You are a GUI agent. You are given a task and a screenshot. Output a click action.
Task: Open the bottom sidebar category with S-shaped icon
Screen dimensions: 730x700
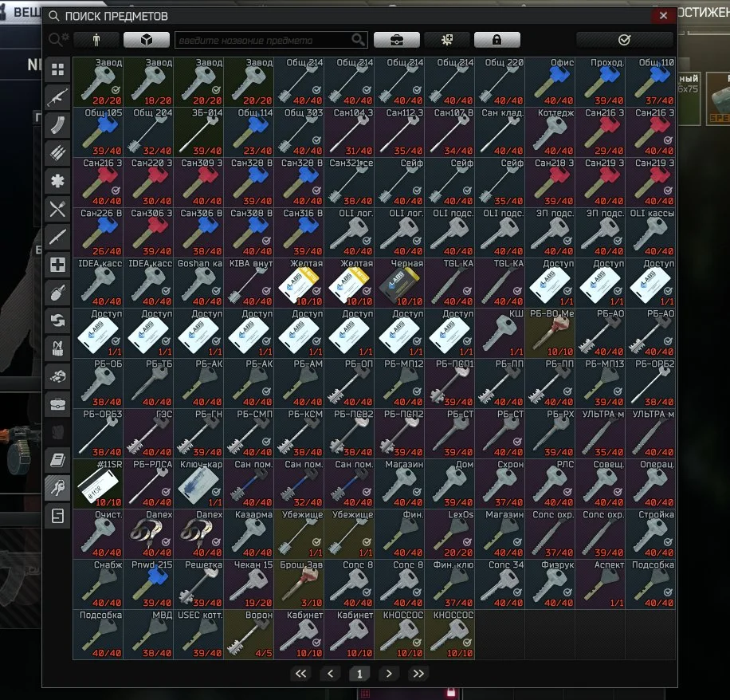pos(57,516)
